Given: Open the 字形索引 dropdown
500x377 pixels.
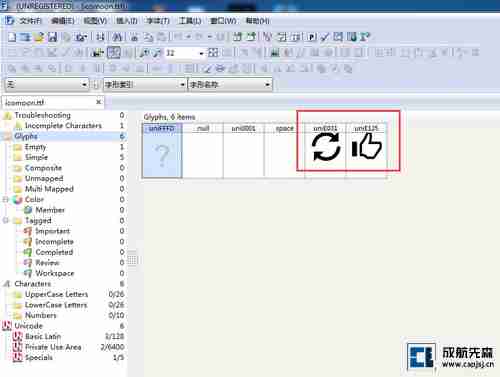Looking at the screenshot, I should pos(182,85).
